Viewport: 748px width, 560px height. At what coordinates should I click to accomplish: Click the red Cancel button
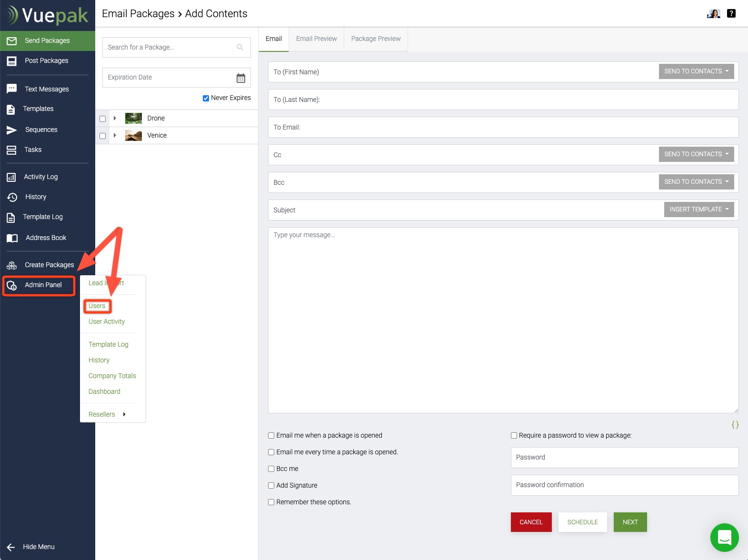tap(531, 522)
